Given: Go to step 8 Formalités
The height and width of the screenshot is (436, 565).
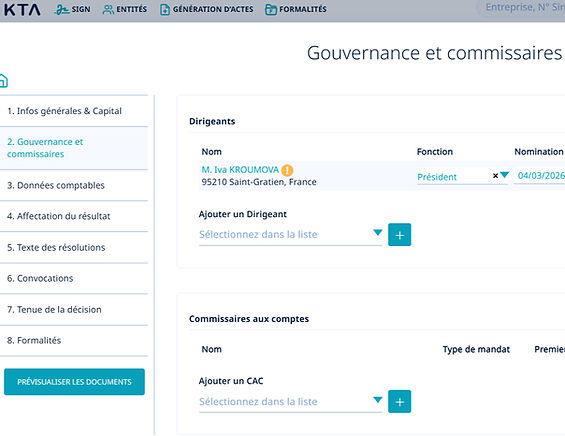Looking at the screenshot, I should pos(74,341).
